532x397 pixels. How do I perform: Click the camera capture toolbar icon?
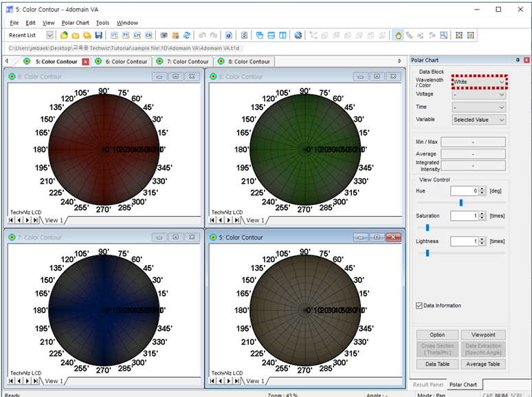pos(164,35)
